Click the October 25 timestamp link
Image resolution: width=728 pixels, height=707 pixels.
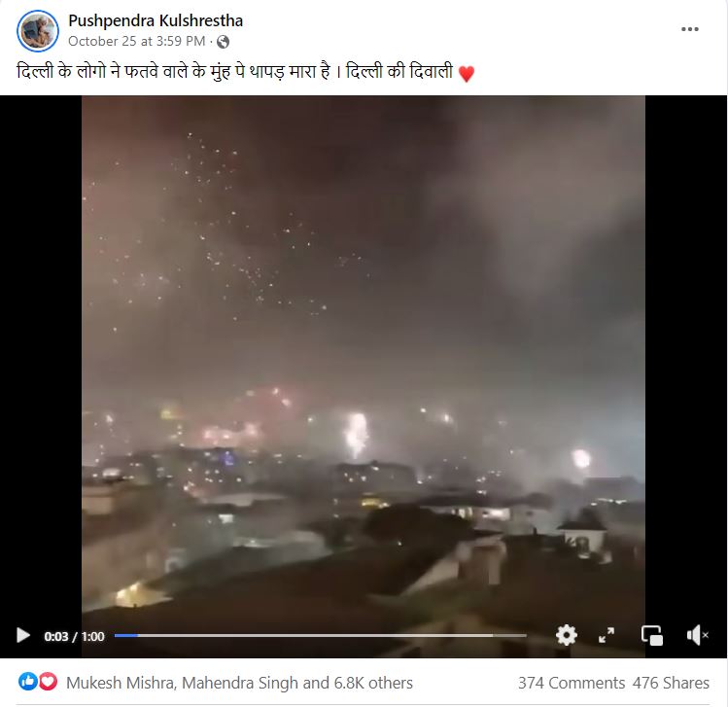pos(136,42)
